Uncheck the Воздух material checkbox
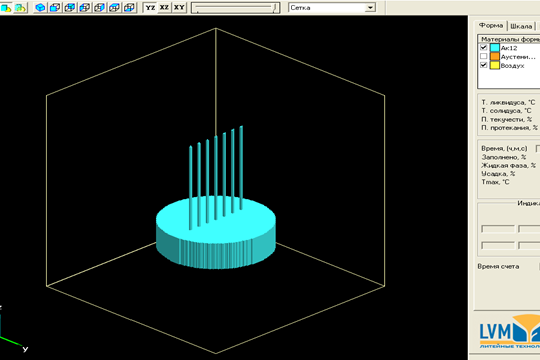540x360 pixels. pos(484,65)
